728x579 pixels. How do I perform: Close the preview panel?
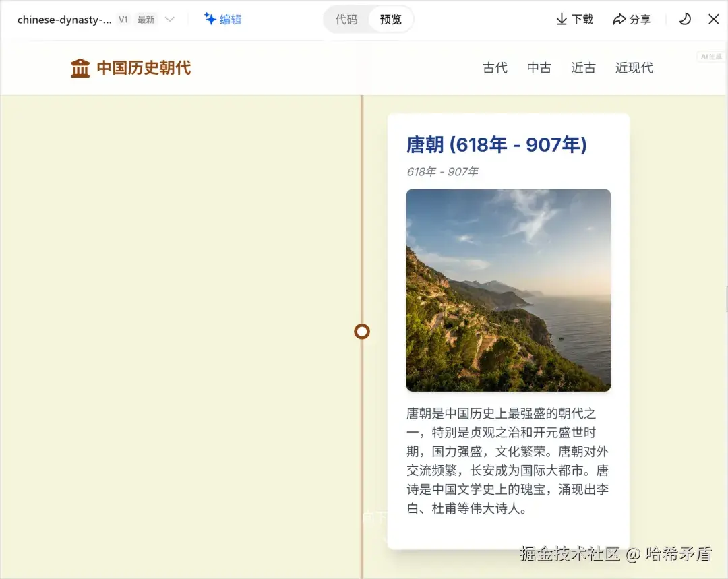coord(714,19)
